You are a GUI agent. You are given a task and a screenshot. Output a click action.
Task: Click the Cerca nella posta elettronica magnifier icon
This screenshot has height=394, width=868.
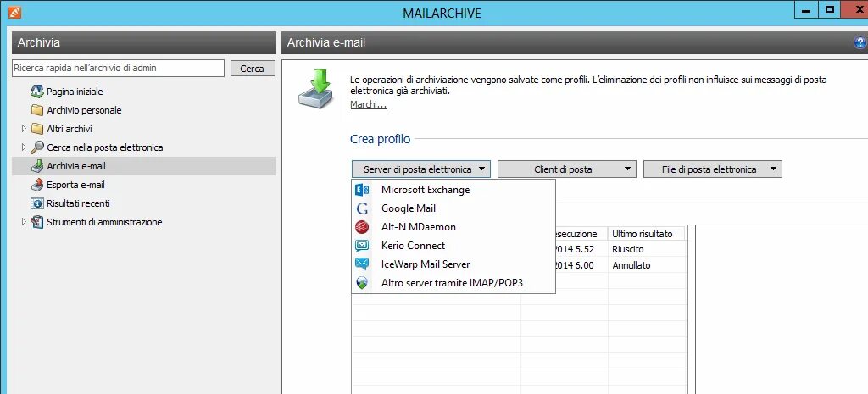click(x=37, y=147)
